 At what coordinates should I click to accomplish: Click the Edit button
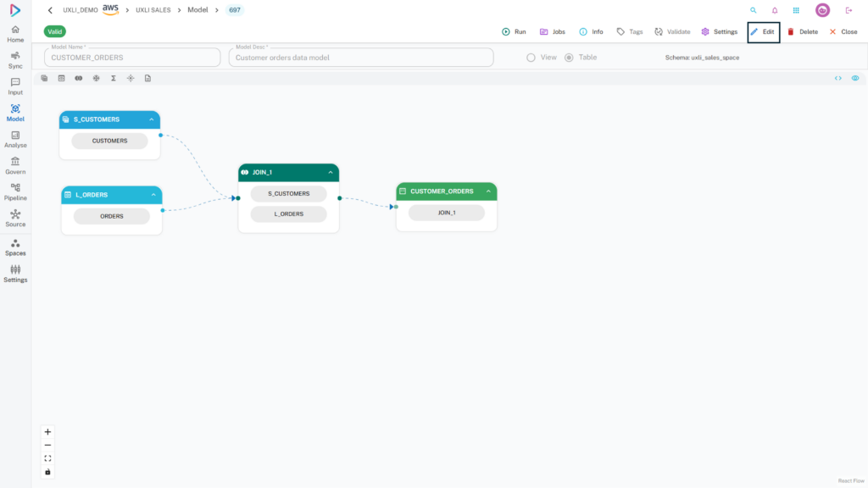(x=763, y=31)
